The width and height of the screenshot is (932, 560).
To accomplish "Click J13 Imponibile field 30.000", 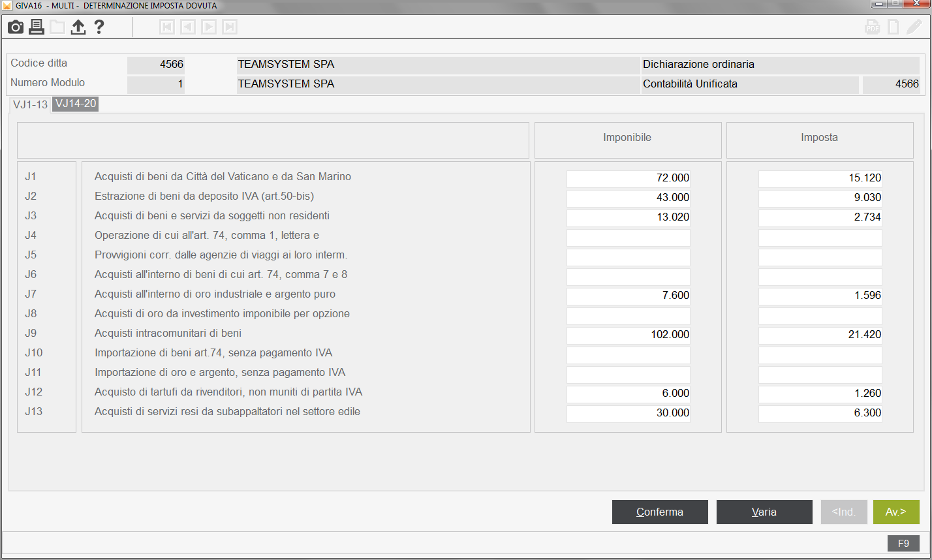I will click(629, 413).
